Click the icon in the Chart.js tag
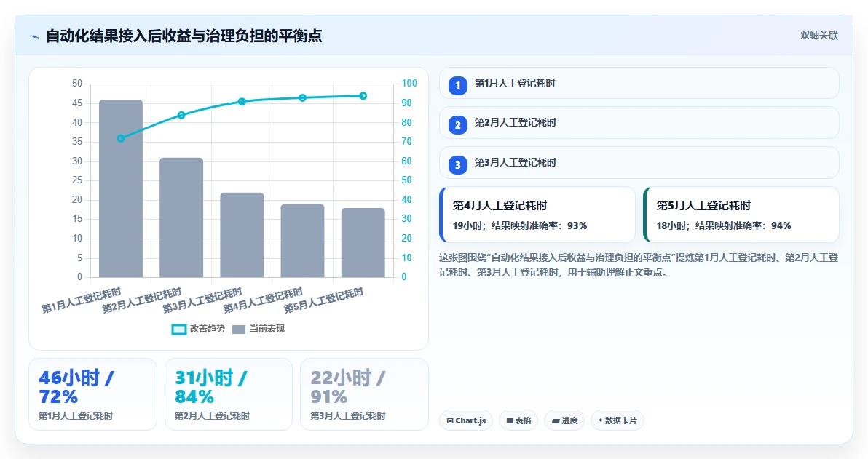The height and width of the screenshot is (459, 868). [450, 421]
